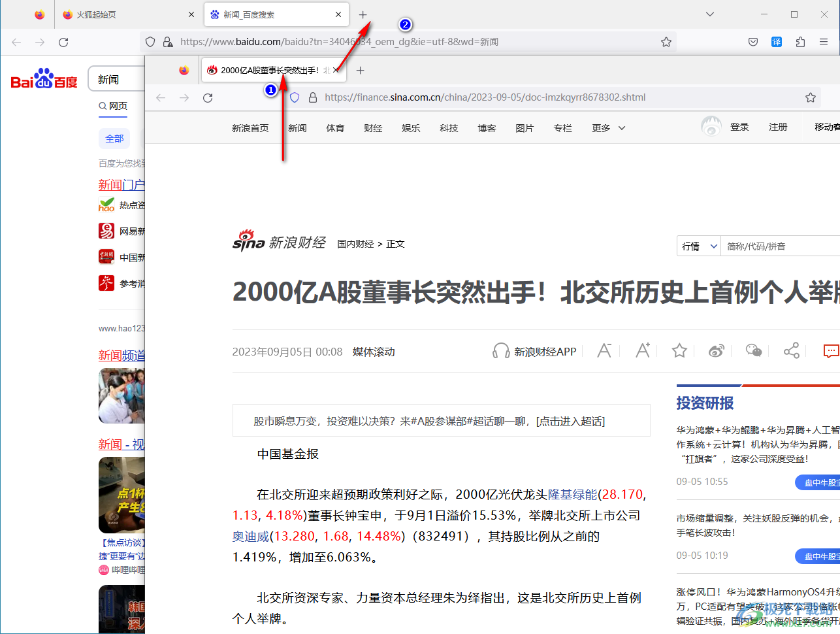Open new tab in back Firefox window
840x634 pixels.
[x=363, y=14]
